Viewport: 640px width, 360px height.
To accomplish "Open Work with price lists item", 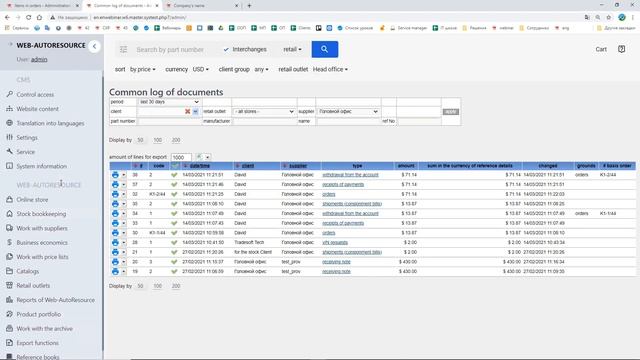I will click(x=42, y=257).
